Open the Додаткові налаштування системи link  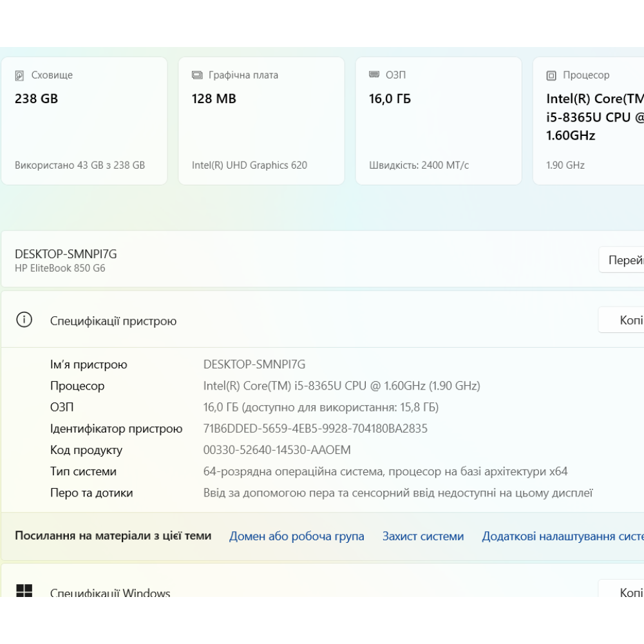(x=563, y=536)
